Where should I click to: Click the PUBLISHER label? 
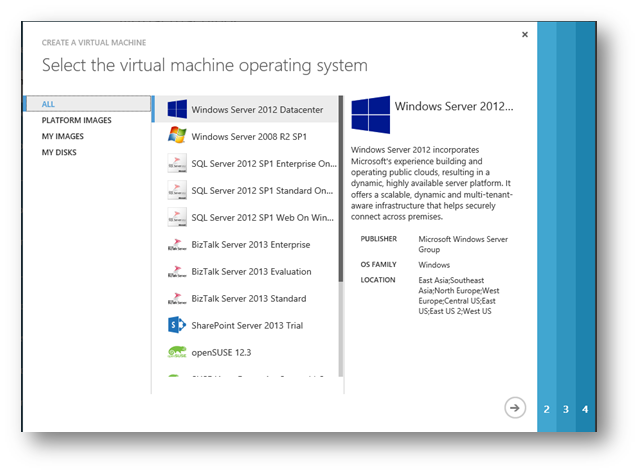pyautogui.click(x=379, y=239)
